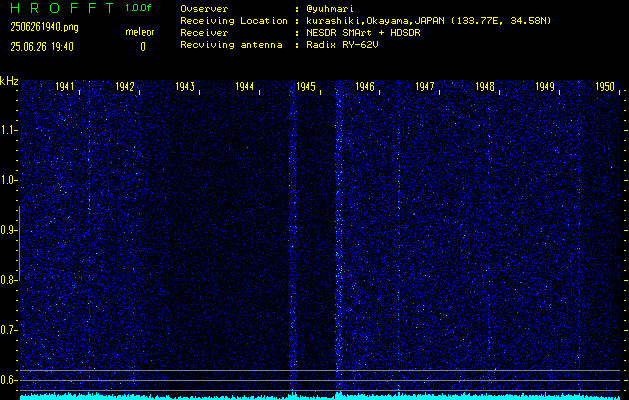Click the 0.8 kHz axis label
629x400 pixels.
pyautogui.click(x=7, y=280)
